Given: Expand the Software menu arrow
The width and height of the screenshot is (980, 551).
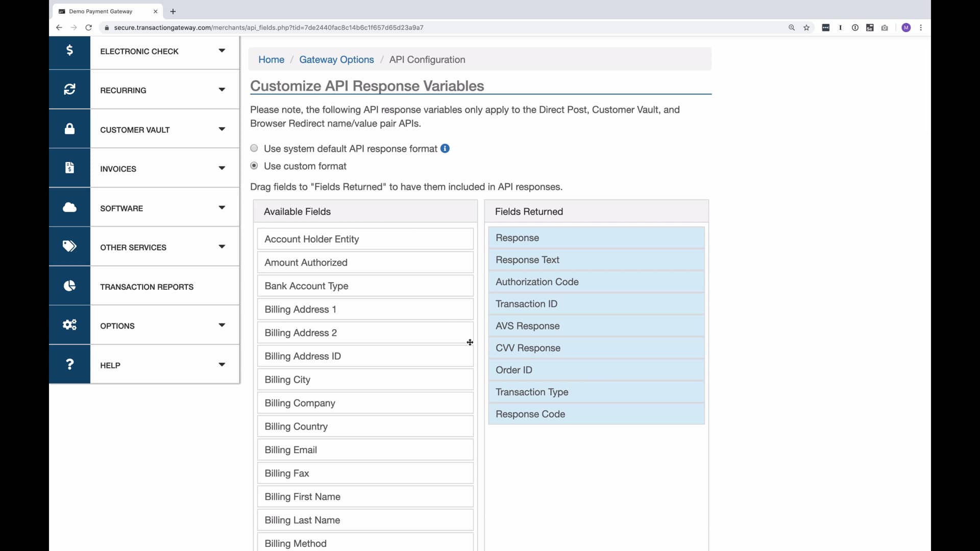Looking at the screenshot, I should (x=222, y=208).
